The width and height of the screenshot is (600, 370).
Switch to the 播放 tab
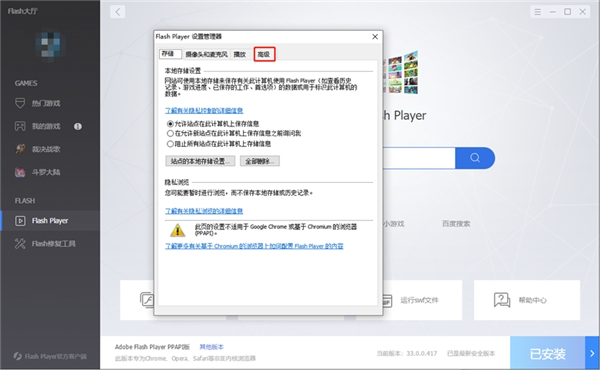pyautogui.click(x=240, y=54)
